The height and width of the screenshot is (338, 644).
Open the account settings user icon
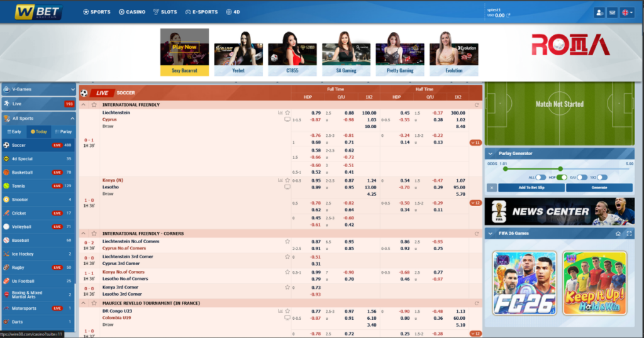point(599,13)
